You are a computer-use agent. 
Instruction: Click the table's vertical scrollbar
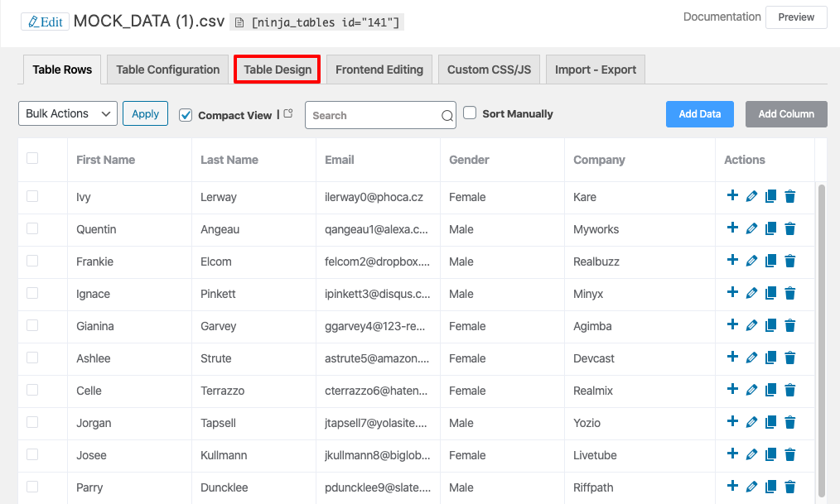(822, 331)
